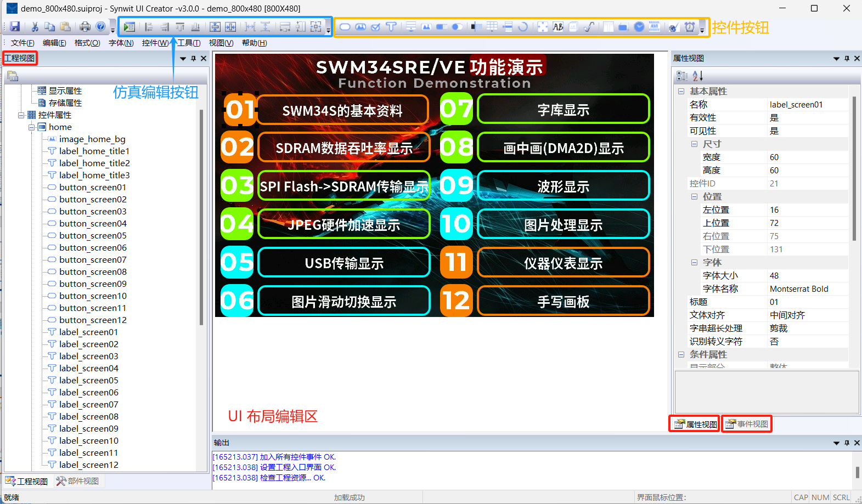862x504 pixels.
Task: Insert a button widget from the widget toolbar
Action: pos(345,26)
